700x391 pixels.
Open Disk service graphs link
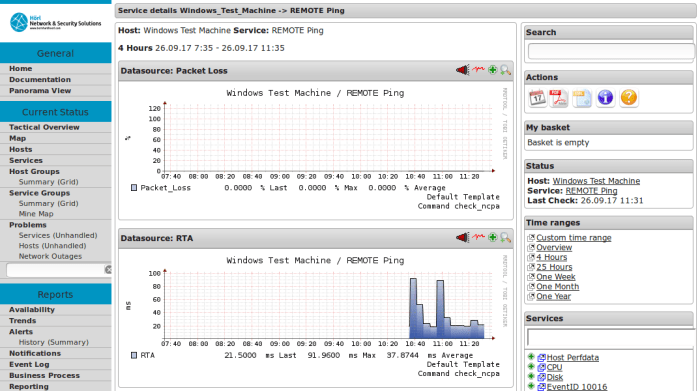point(554,377)
